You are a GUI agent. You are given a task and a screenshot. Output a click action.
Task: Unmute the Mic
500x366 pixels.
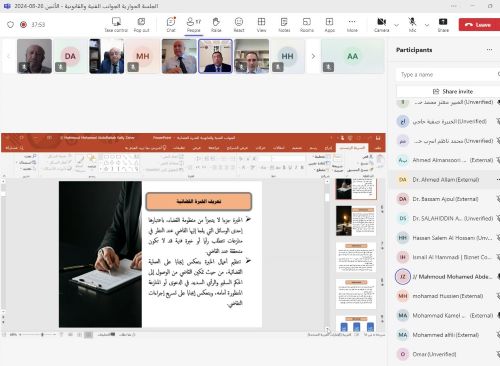(x=412, y=25)
